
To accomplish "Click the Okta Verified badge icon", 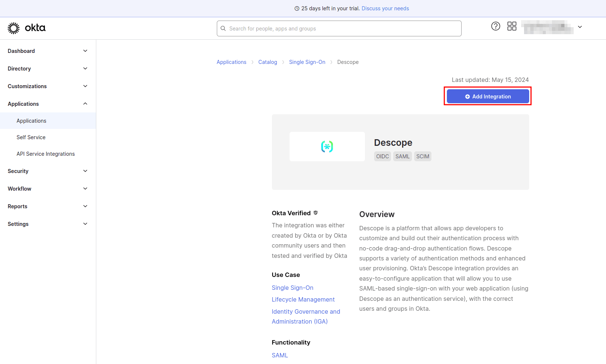I will [316, 212].
